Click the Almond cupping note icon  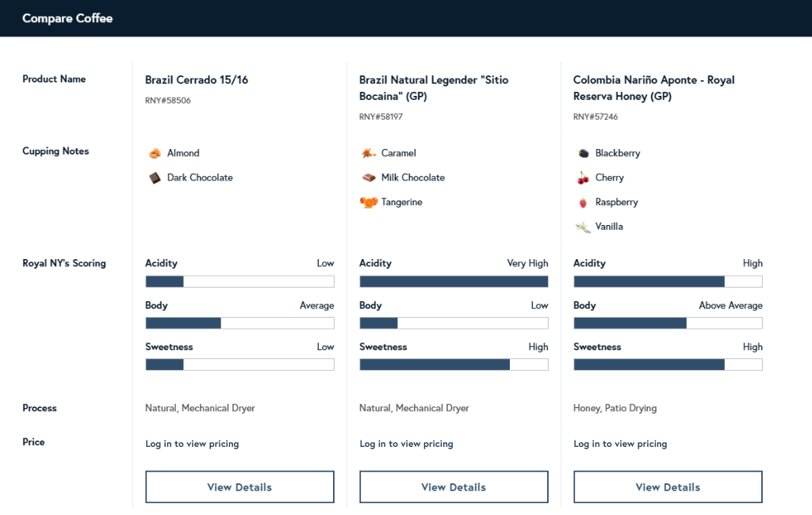(155, 153)
